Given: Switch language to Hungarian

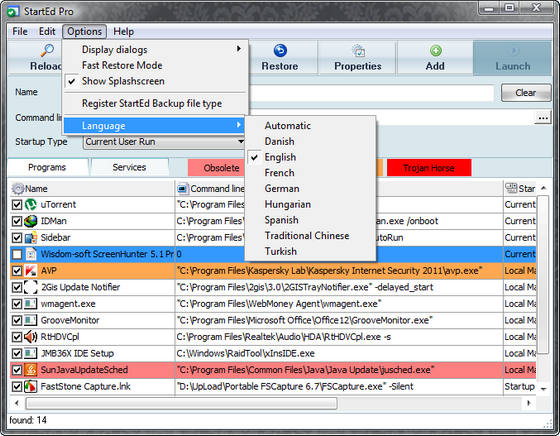Looking at the screenshot, I should (x=311, y=204).
